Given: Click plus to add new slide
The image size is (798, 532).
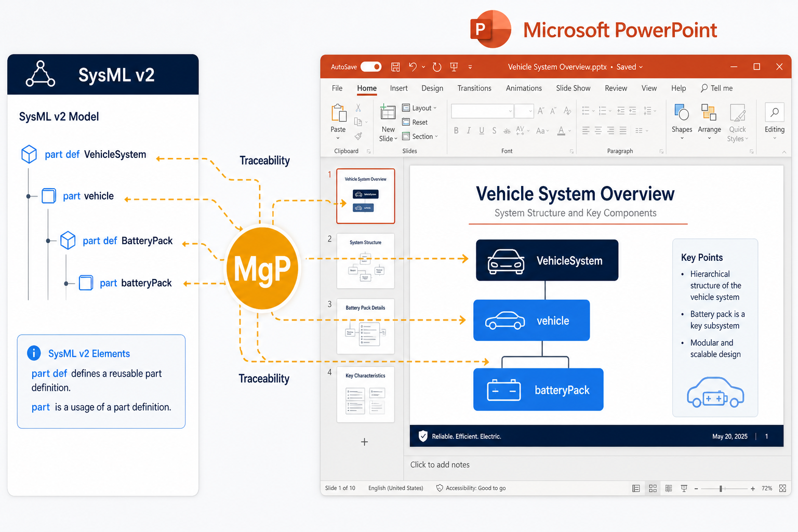Looking at the screenshot, I should point(365,442).
